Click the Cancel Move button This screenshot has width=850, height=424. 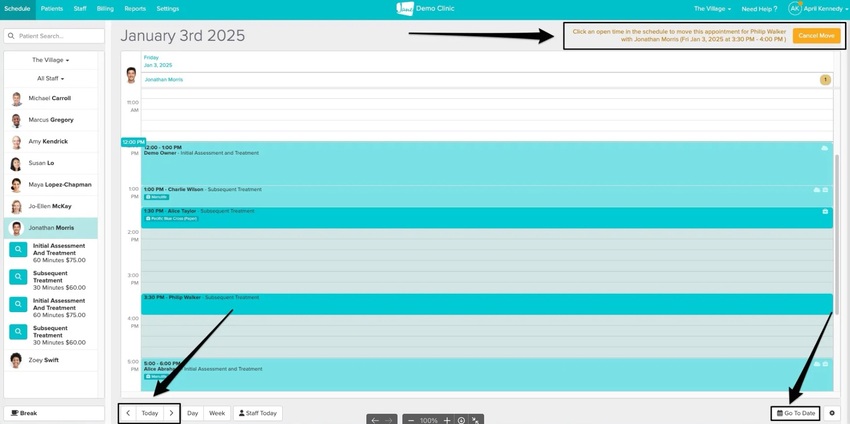(816, 36)
